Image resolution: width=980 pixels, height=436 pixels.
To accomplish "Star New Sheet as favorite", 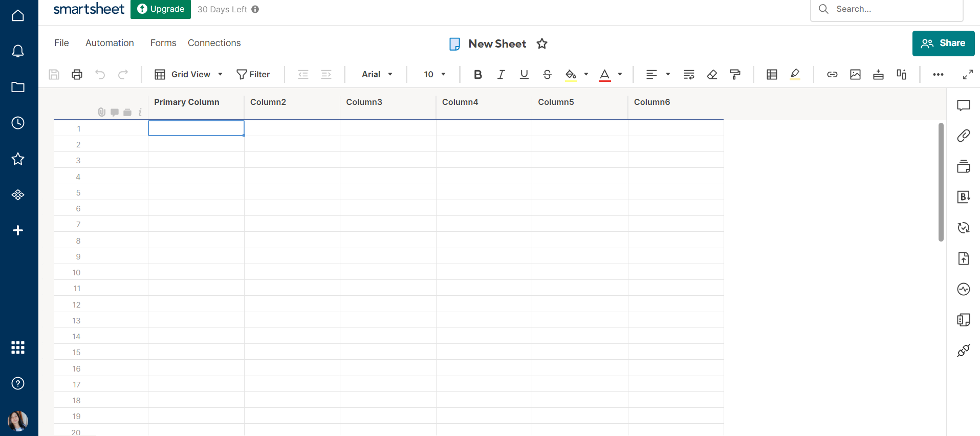I will pyautogui.click(x=542, y=44).
